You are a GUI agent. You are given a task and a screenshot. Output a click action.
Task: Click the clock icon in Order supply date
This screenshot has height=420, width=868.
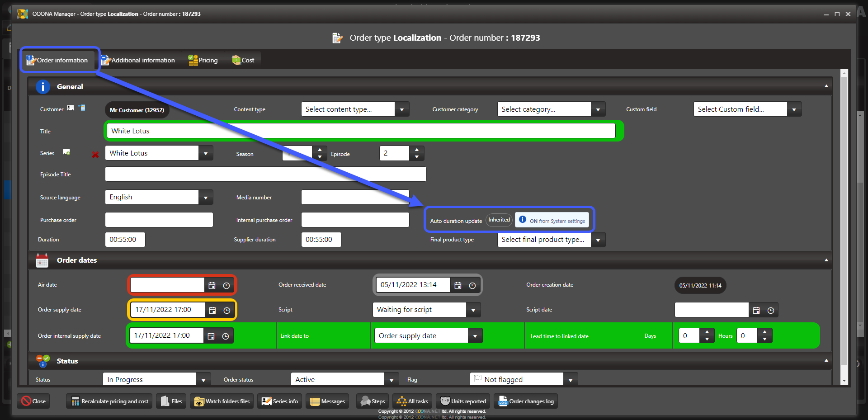click(227, 310)
